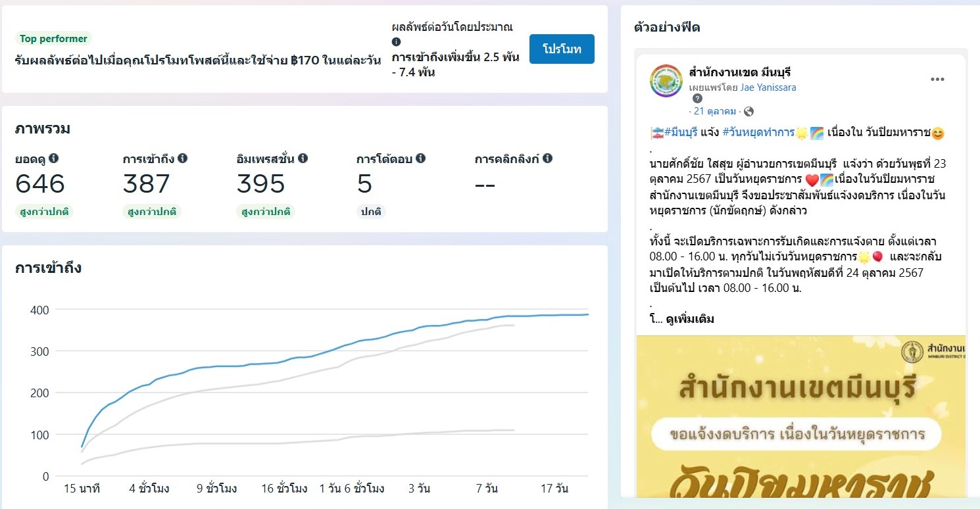The height and width of the screenshot is (509, 980).
Task: Click the info icon beside ยอดดู
Action: (54, 158)
